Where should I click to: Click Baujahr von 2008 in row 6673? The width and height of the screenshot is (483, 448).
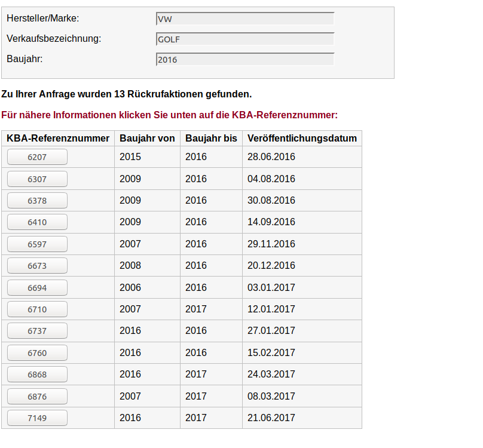click(x=130, y=265)
